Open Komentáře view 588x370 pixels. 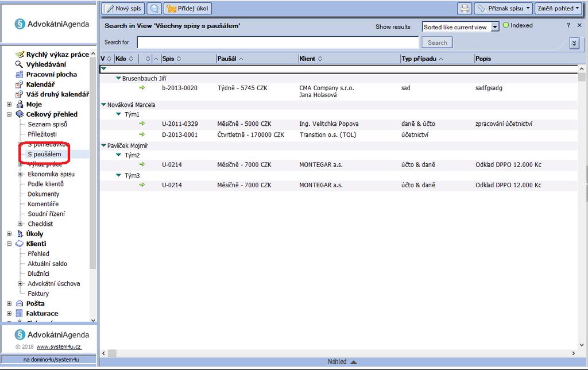pyautogui.click(x=42, y=204)
